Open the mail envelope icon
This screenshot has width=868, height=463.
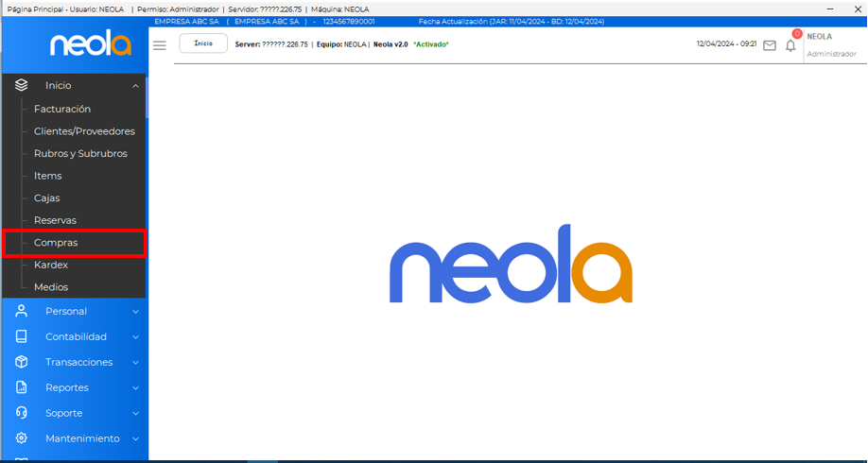[770, 45]
